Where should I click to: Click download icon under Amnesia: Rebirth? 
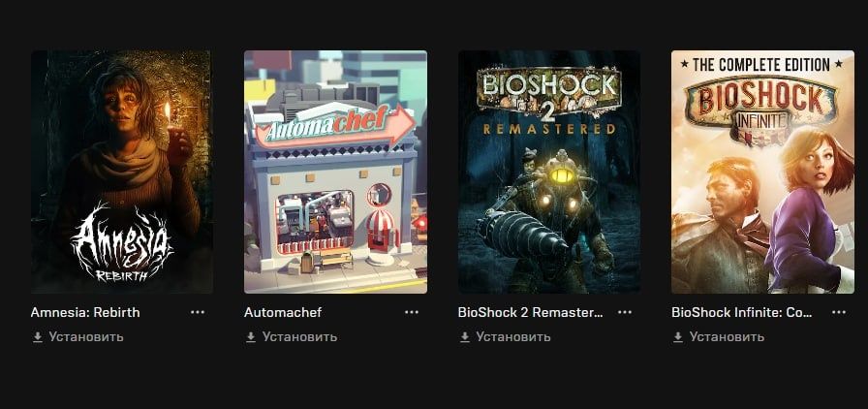[x=38, y=337]
